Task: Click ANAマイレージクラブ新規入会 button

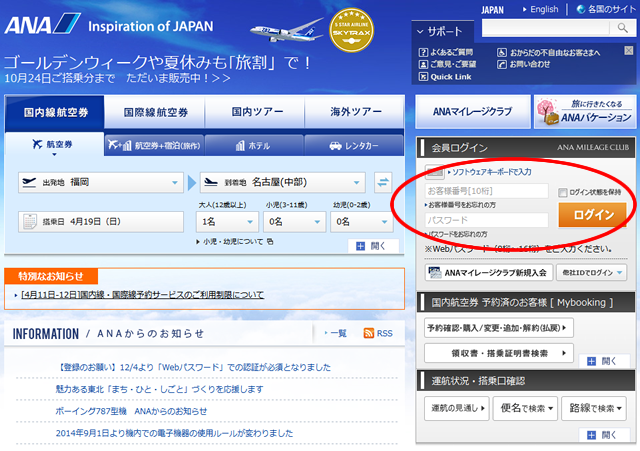Action: coord(489,273)
